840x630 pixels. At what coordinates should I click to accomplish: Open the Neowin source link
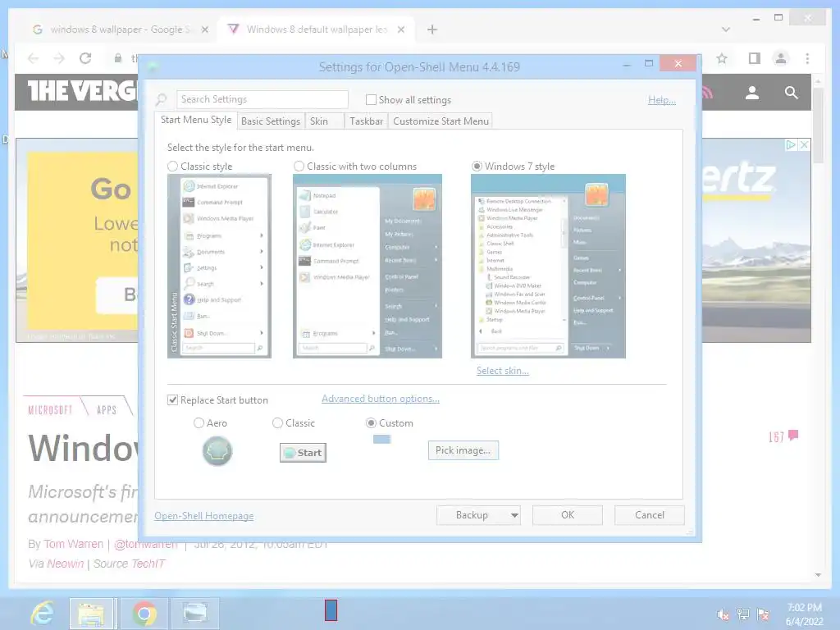click(x=66, y=564)
